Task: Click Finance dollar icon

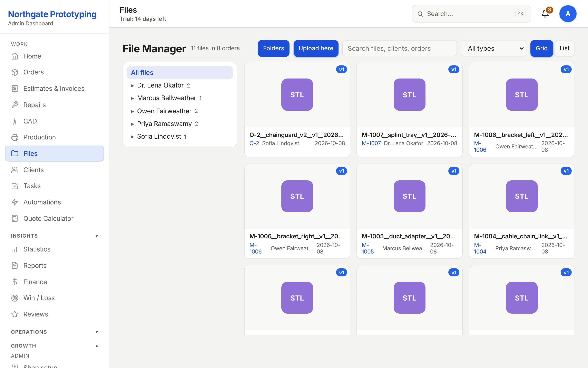Action: [x=15, y=282]
